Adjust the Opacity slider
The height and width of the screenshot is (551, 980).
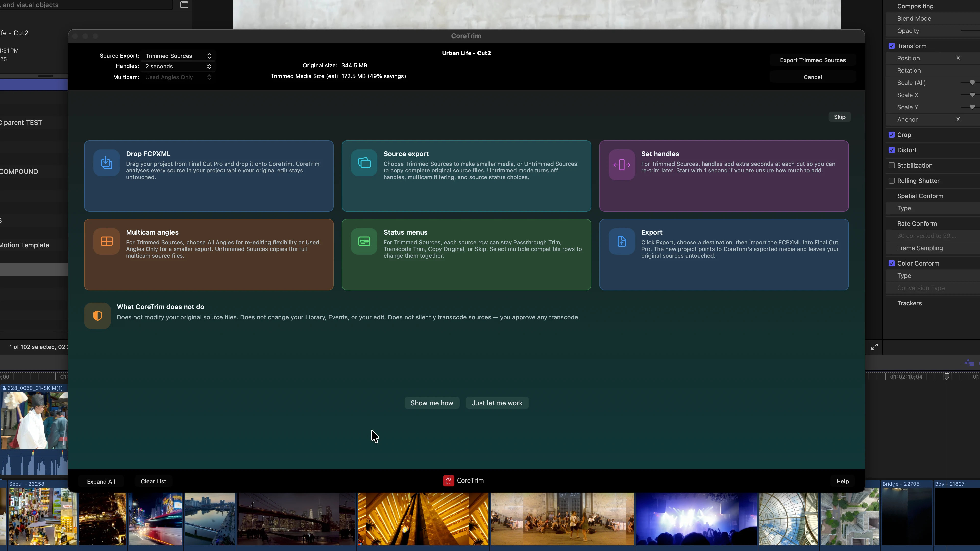(x=970, y=31)
